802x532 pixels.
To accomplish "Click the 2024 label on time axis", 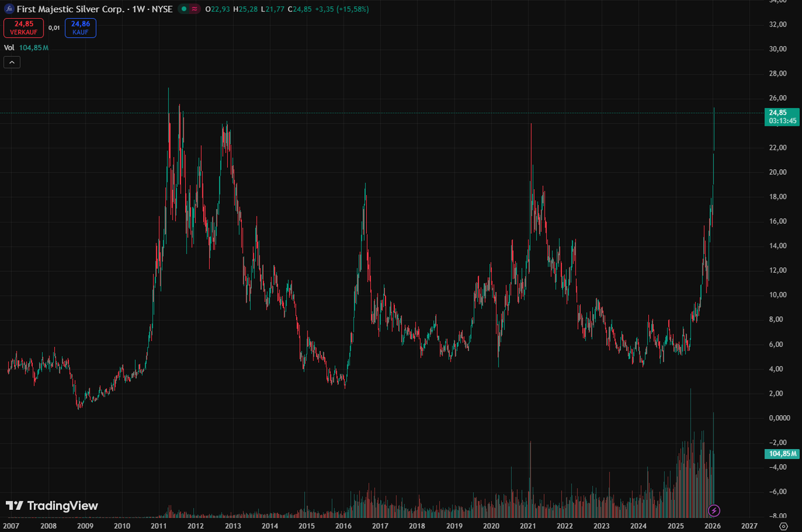I will coord(638,526).
